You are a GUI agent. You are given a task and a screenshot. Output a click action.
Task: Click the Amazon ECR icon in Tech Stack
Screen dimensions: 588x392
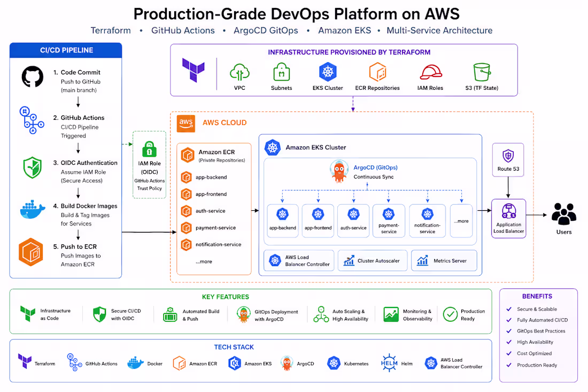[x=179, y=363]
